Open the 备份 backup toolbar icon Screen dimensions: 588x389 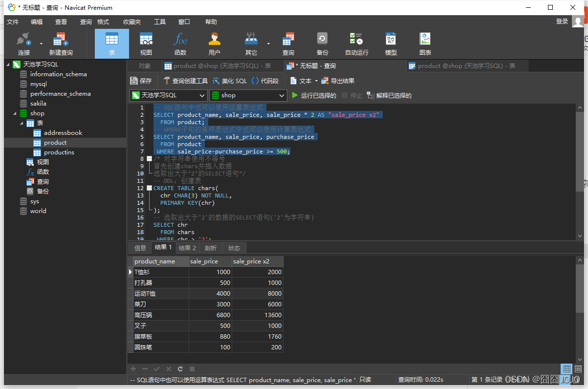point(322,44)
